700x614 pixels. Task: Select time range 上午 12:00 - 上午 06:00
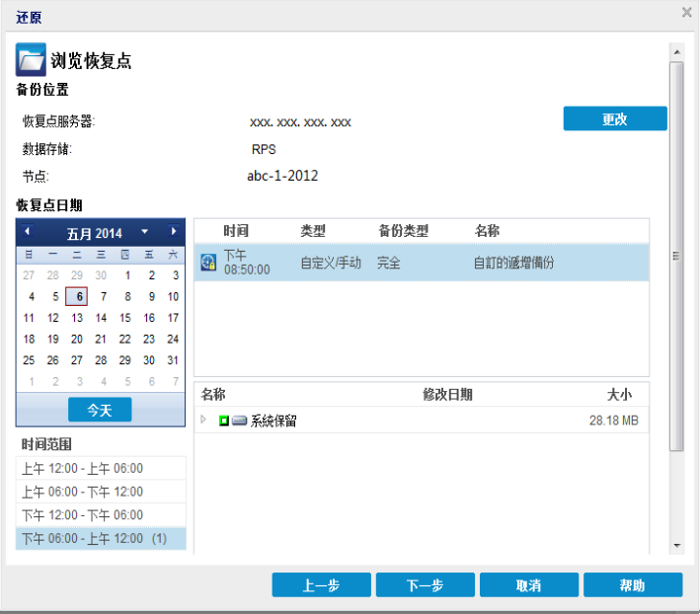tap(83, 468)
